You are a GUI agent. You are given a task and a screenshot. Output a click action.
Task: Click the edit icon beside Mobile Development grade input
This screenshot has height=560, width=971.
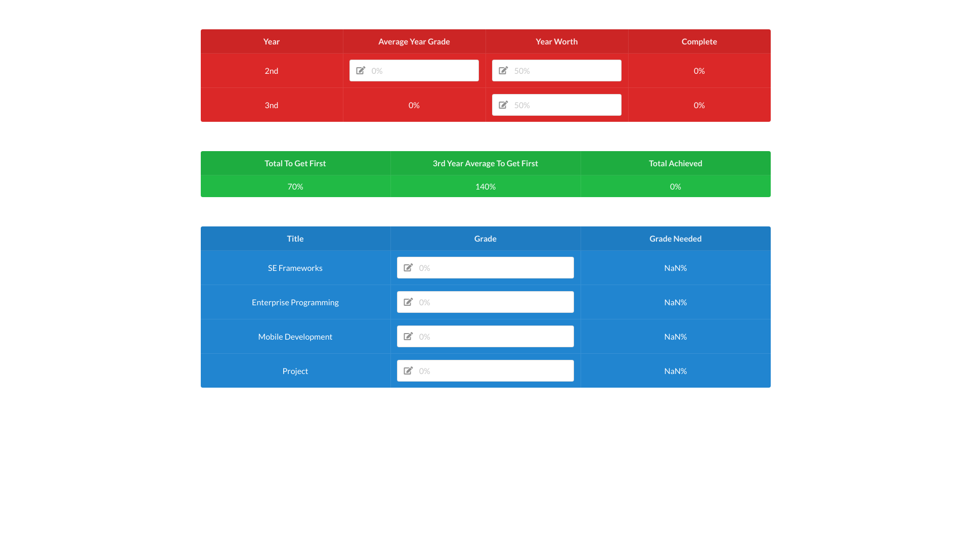coord(409,336)
